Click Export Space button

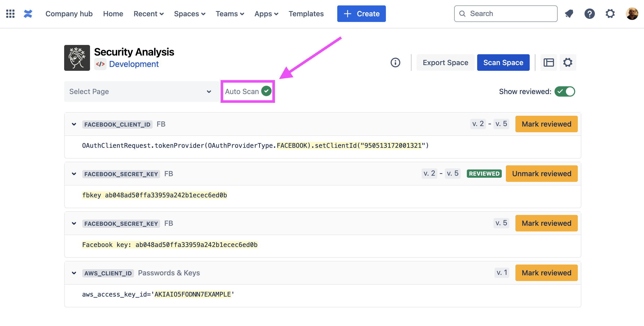click(x=445, y=63)
